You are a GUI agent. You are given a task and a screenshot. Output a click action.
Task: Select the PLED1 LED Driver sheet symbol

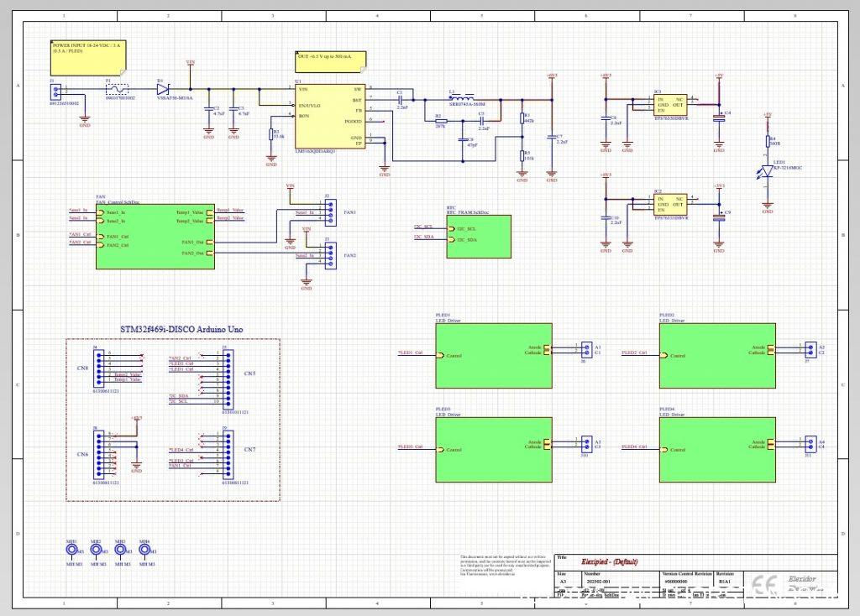494,356
